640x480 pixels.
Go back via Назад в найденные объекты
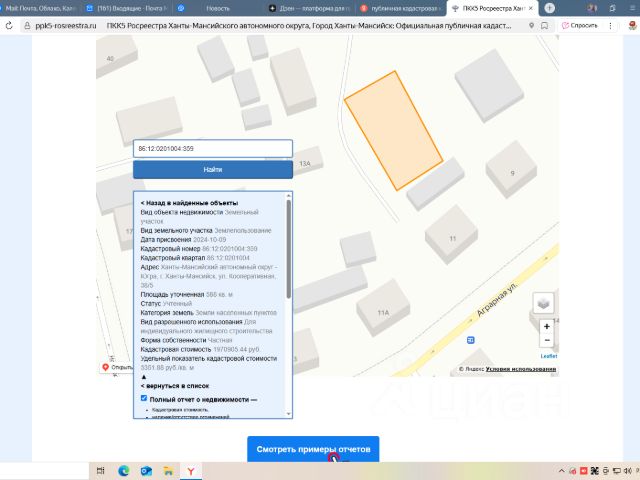pos(189,203)
